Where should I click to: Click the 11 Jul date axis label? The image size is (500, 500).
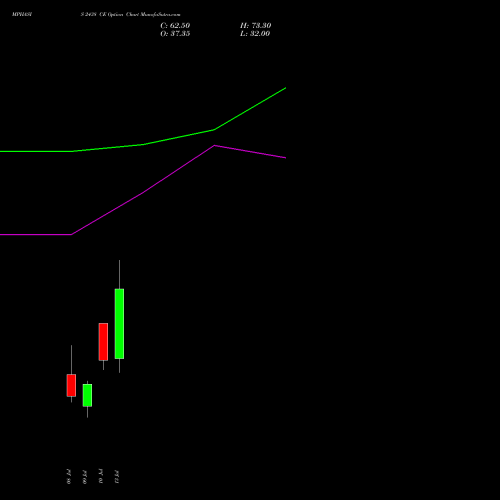pyautogui.click(x=117, y=477)
